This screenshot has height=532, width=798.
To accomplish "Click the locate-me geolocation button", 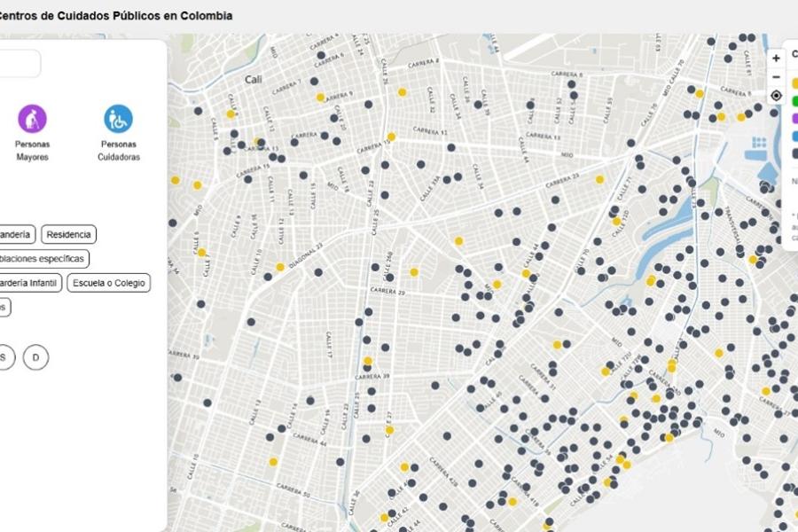I will click(x=776, y=96).
